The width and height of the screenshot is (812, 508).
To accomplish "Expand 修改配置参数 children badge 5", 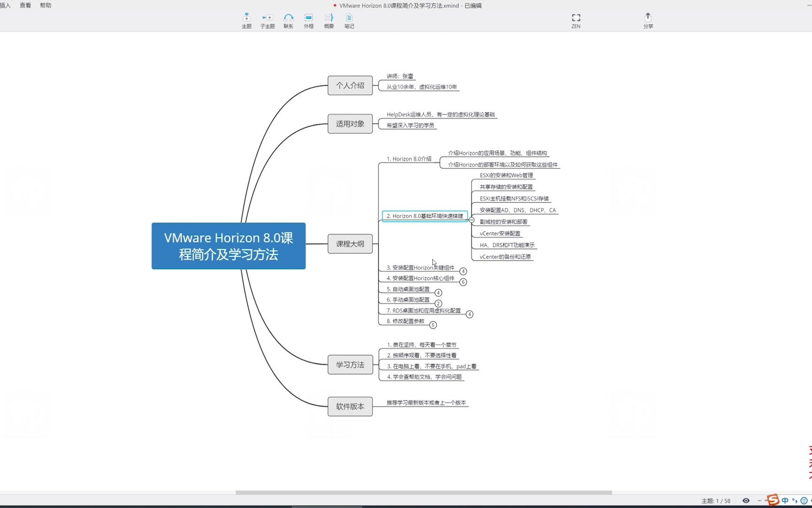I will [x=433, y=325].
